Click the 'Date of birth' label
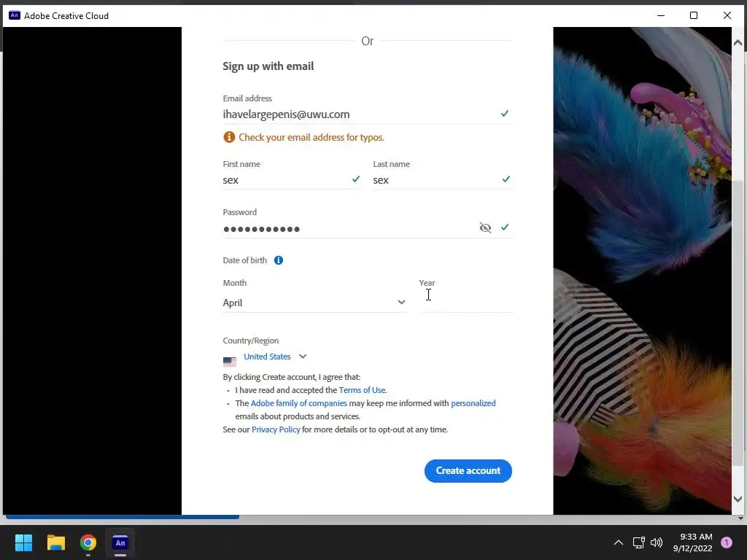This screenshot has height=560, width=747. click(x=245, y=260)
